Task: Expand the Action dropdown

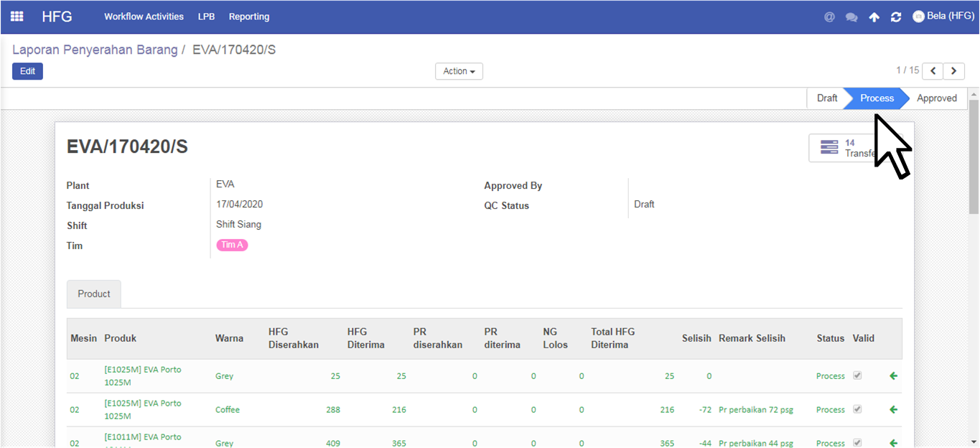Action: click(x=459, y=71)
